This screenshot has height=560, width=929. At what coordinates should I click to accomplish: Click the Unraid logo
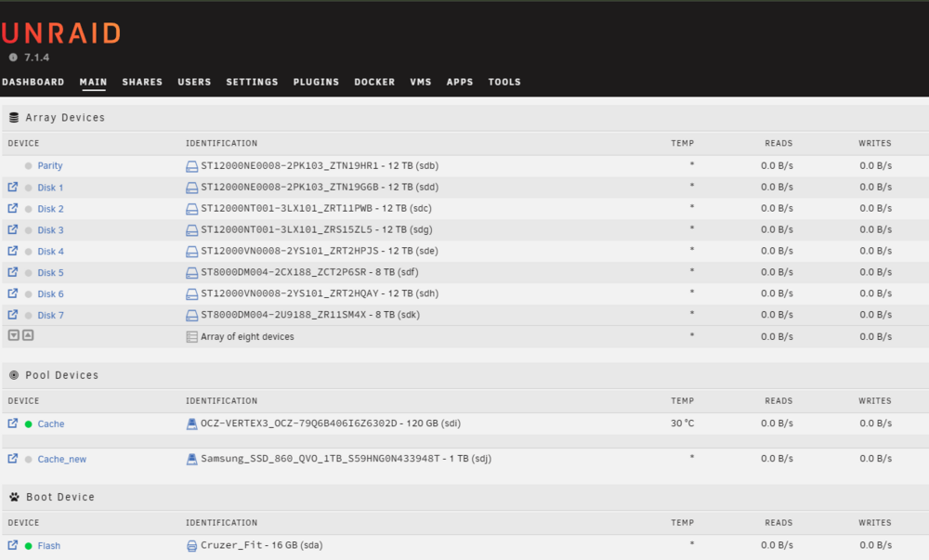[x=61, y=33]
